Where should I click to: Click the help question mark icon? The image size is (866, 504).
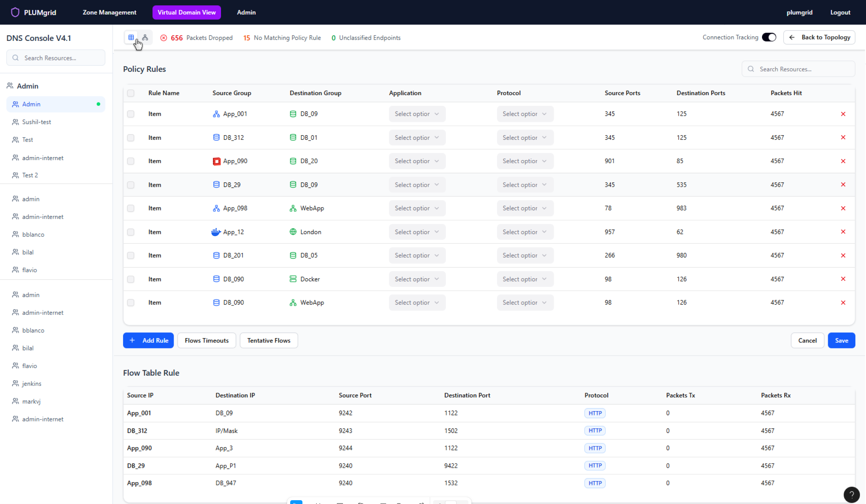[851, 494]
